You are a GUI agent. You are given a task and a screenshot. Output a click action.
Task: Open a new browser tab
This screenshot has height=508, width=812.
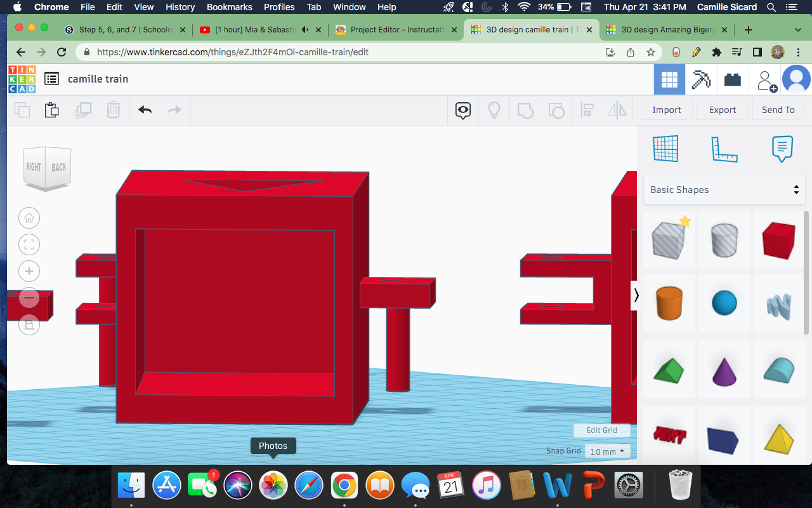pos(748,30)
